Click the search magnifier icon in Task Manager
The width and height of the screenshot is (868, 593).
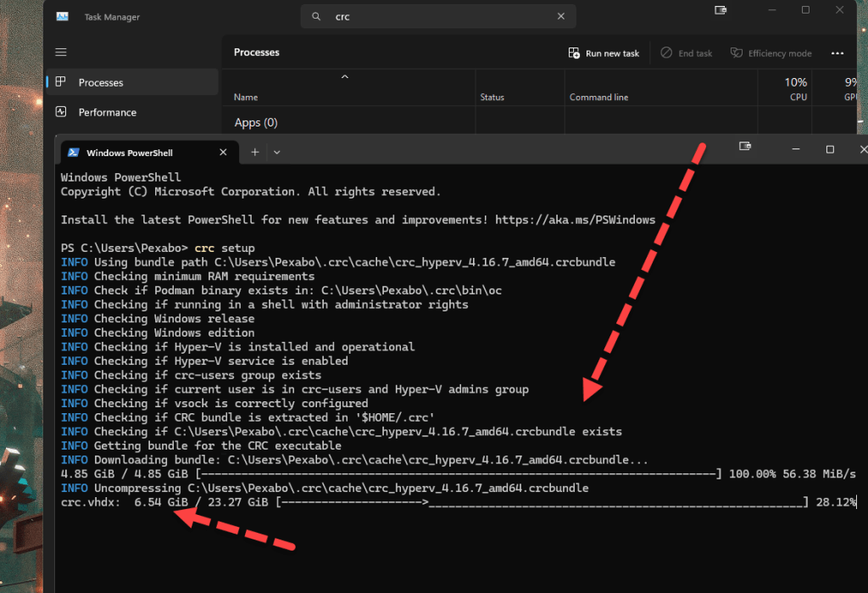pyautogui.click(x=316, y=17)
